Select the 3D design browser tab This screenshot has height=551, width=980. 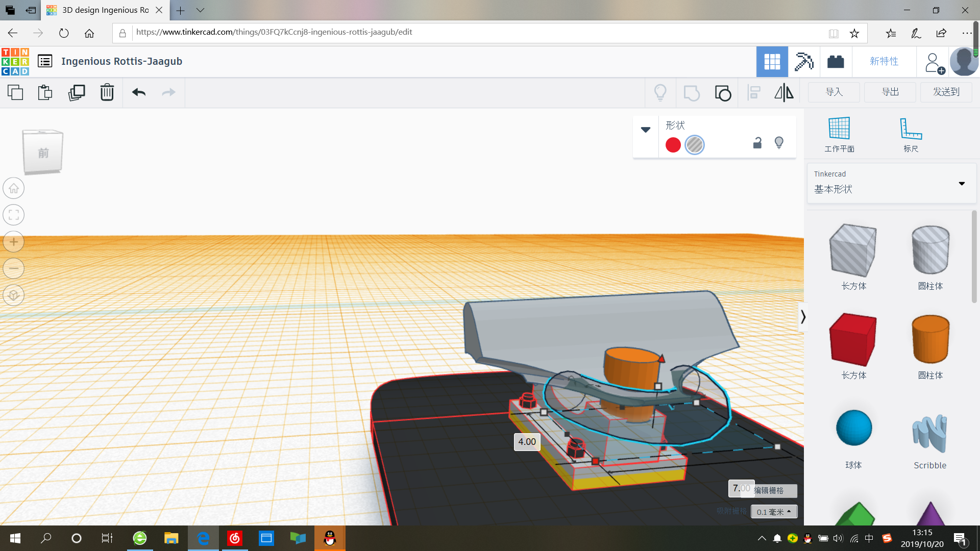pos(105,10)
